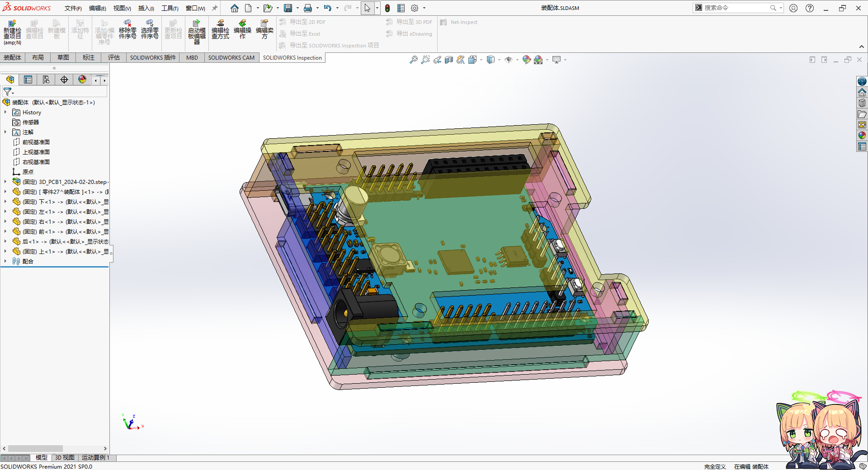Expand the History tree node

pos(5,112)
